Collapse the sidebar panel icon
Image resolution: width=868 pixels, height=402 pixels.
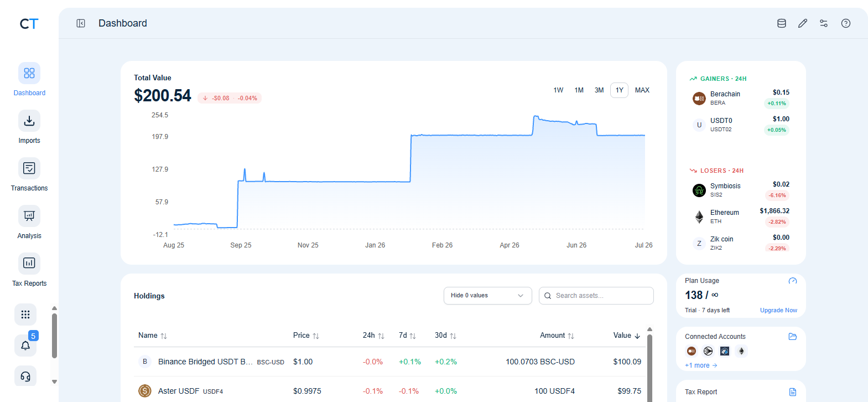(81, 23)
